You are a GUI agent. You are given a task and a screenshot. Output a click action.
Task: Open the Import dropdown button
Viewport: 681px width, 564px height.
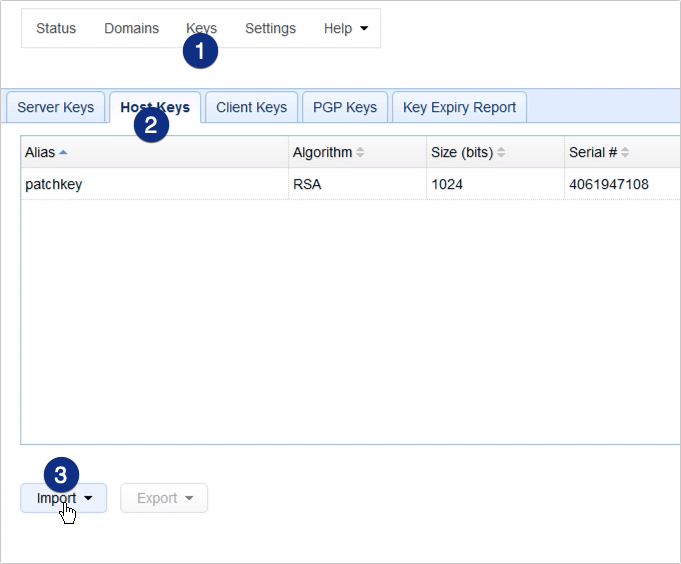click(x=64, y=498)
